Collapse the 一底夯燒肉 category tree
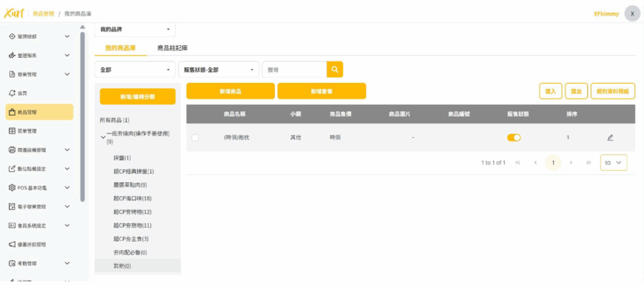This screenshot has height=286, width=644. [103, 135]
